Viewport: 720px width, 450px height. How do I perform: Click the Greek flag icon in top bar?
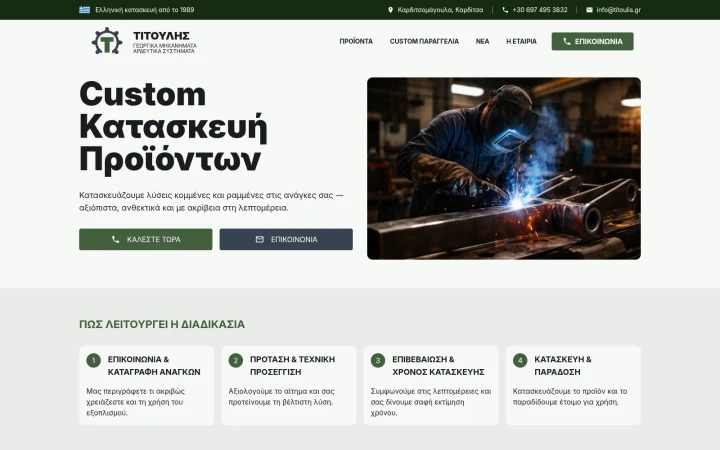(x=84, y=10)
